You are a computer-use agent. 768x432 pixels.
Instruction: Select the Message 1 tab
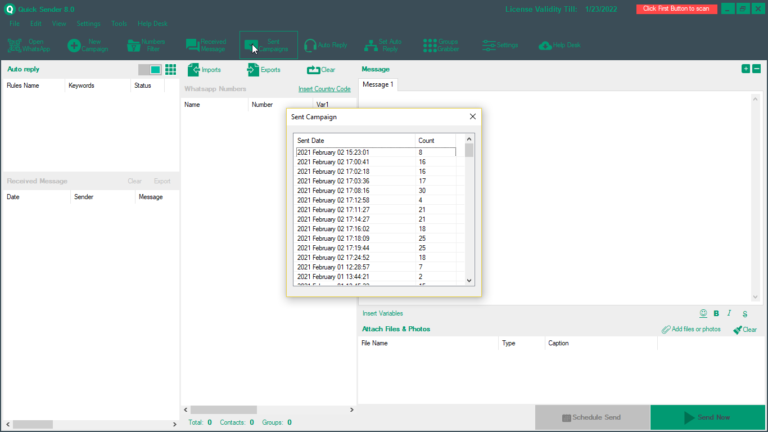pyautogui.click(x=378, y=84)
